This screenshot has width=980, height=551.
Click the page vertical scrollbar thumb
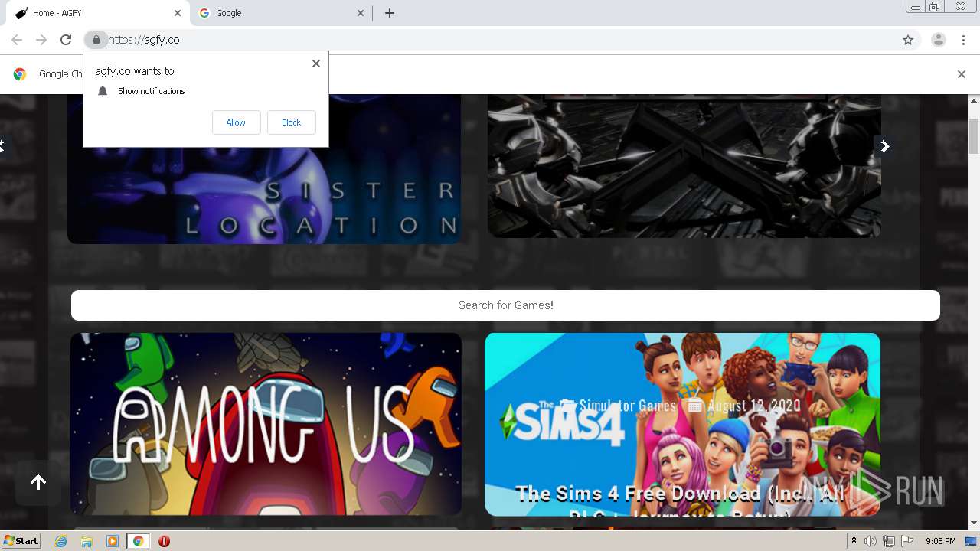[x=974, y=136]
